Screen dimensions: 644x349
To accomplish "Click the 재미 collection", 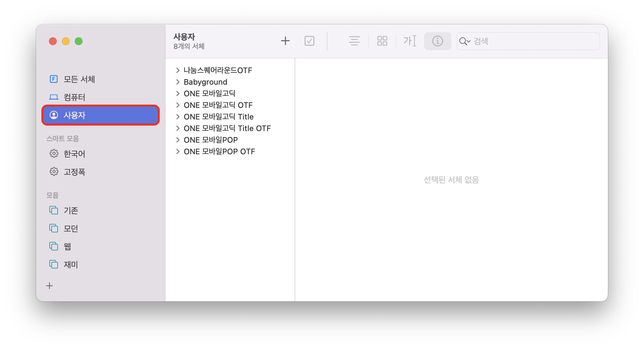I will pos(71,265).
